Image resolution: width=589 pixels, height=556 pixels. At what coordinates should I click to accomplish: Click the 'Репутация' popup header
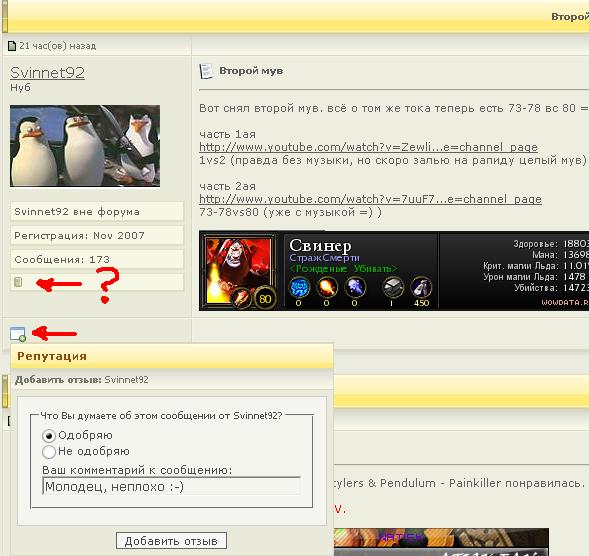172,356
